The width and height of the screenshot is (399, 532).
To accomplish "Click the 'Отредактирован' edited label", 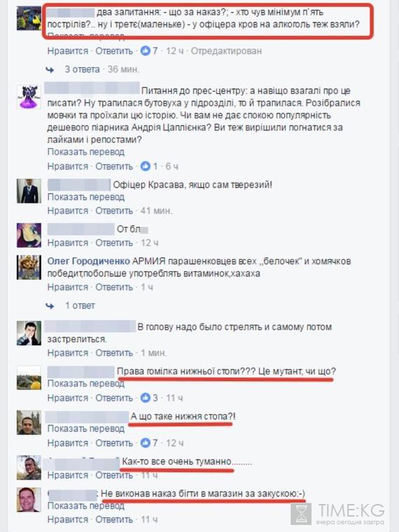I will [226, 51].
